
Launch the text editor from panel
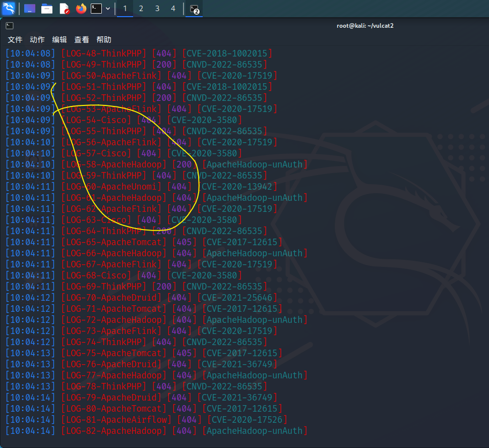[x=64, y=9]
